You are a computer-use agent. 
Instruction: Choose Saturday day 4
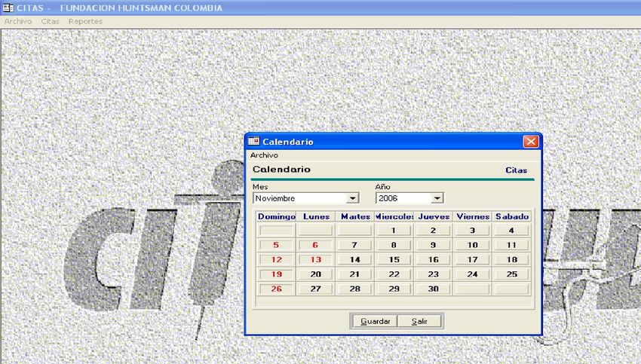(511, 231)
